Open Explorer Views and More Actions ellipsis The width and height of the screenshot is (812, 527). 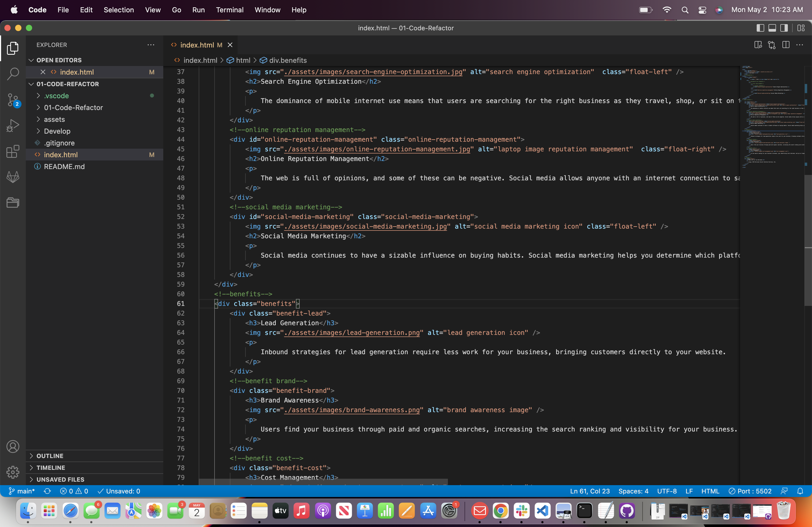[x=151, y=45]
